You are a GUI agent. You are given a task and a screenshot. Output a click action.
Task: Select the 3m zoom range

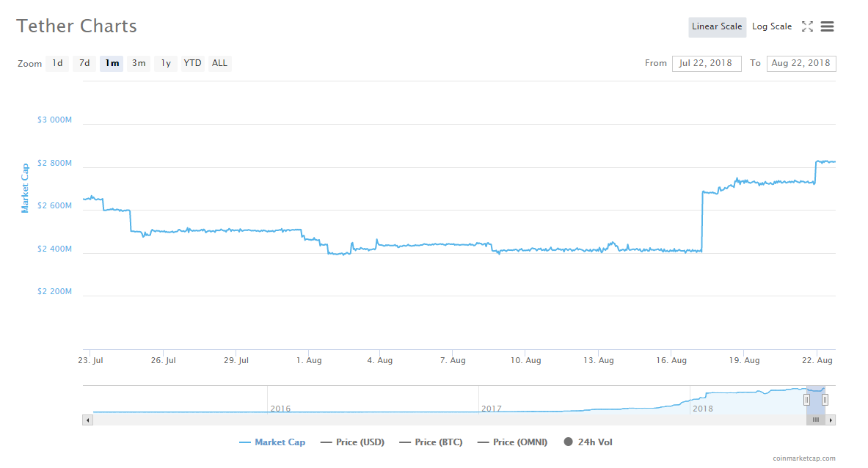tap(139, 63)
